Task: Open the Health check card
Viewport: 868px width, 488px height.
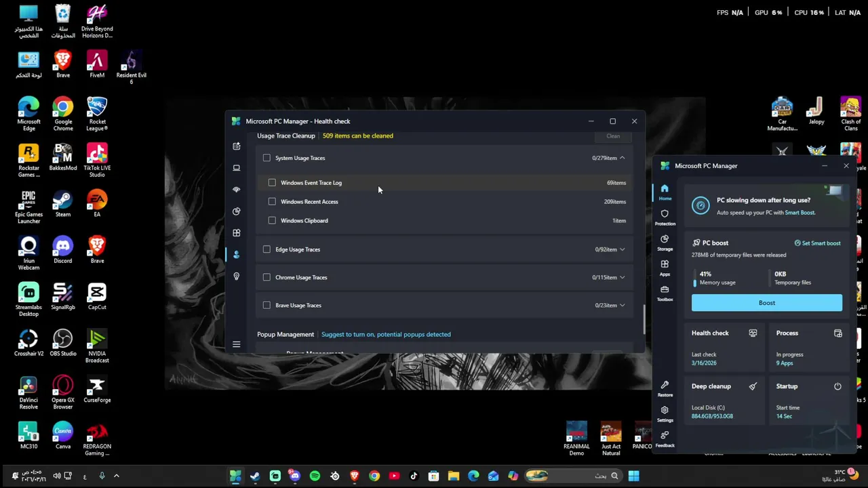Action: pyautogui.click(x=724, y=348)
